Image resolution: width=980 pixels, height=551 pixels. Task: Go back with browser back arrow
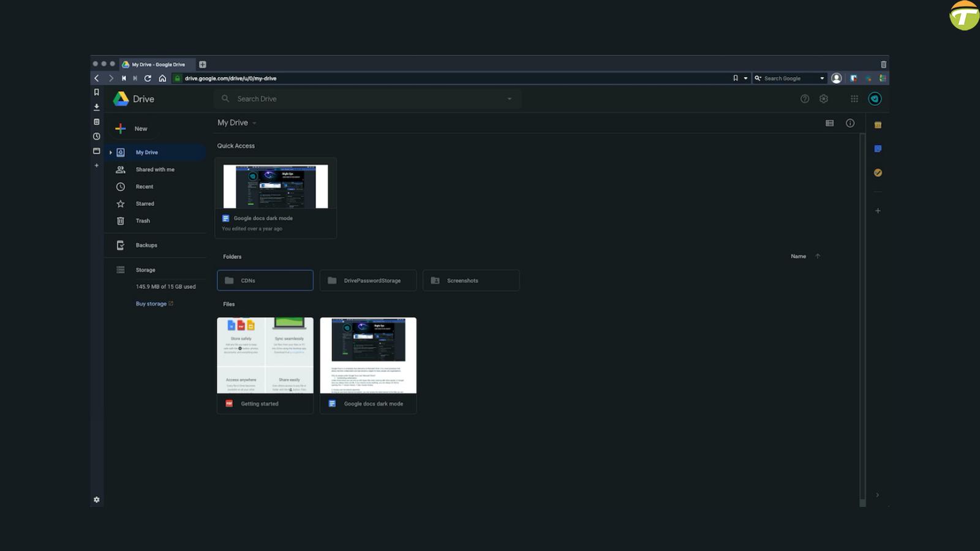pyautogui.click(x=96, y=78)
